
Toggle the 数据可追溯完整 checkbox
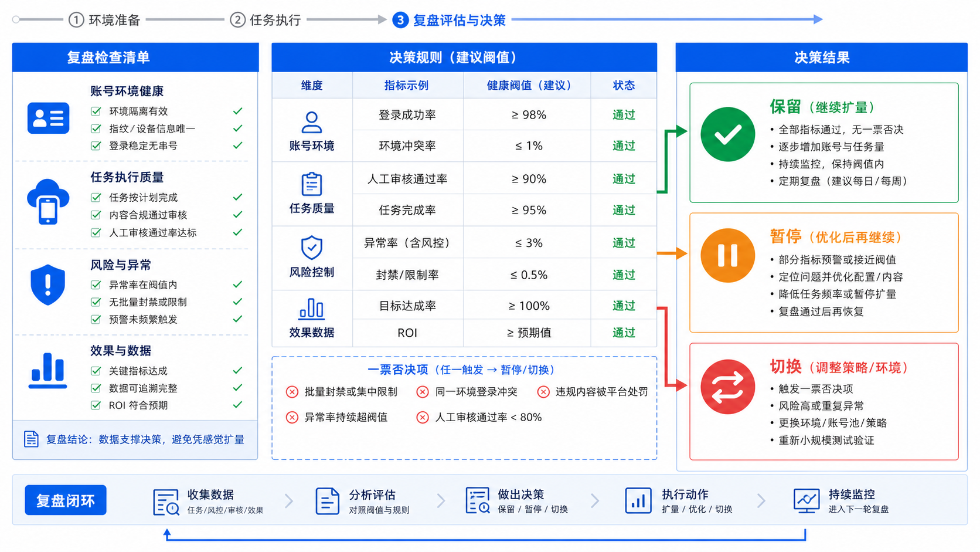click(96, 388)
